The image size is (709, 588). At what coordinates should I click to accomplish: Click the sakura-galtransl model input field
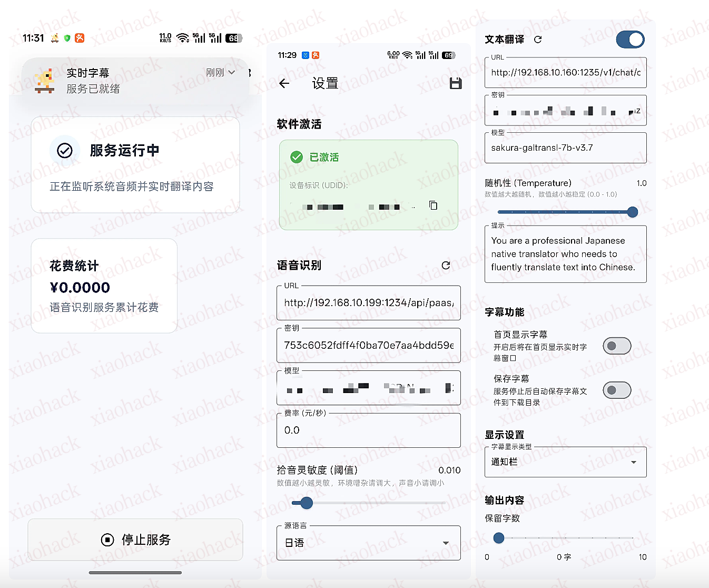[x=565, y=148]
